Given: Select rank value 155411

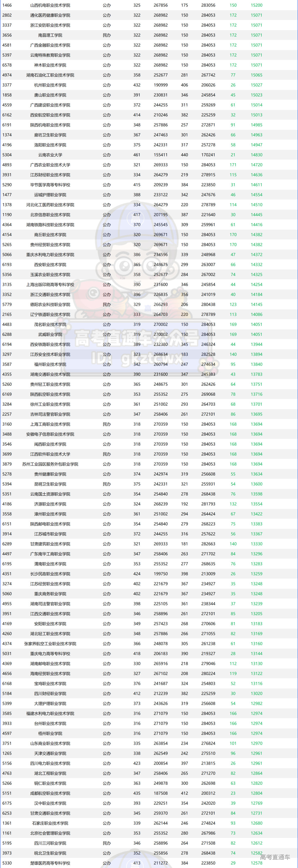Looking at the screenshot, I should click(x=161, y=155).
